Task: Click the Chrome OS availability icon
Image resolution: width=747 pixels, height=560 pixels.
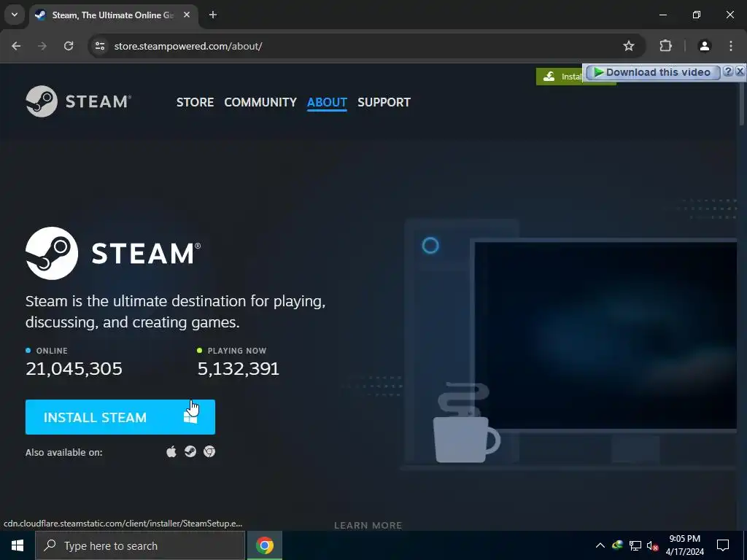Action: 209,451
